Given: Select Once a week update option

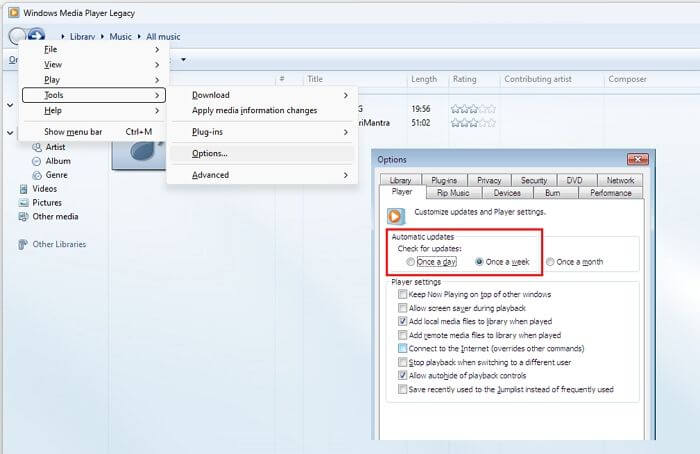Looking at the screenshot, I should coord(502,262).
